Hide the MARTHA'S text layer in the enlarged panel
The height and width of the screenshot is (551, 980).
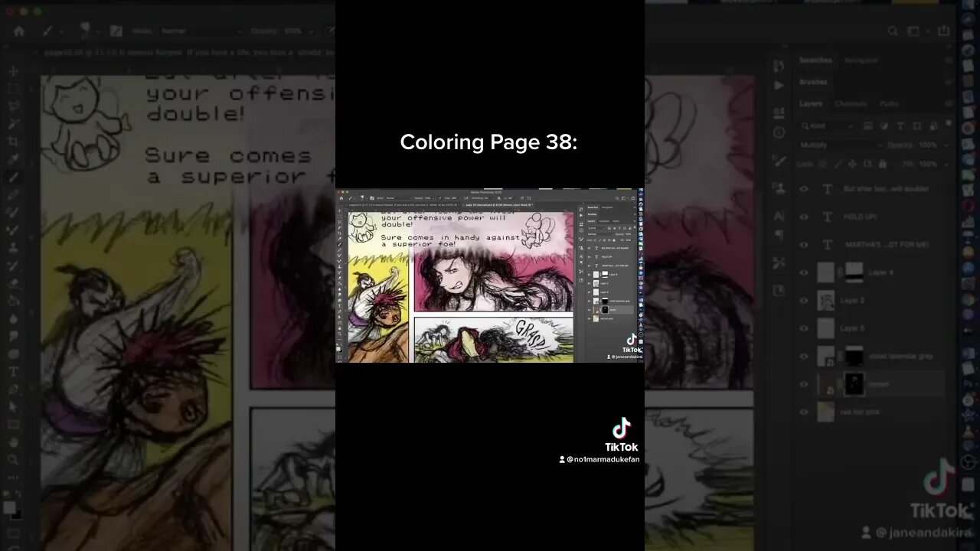804,245
